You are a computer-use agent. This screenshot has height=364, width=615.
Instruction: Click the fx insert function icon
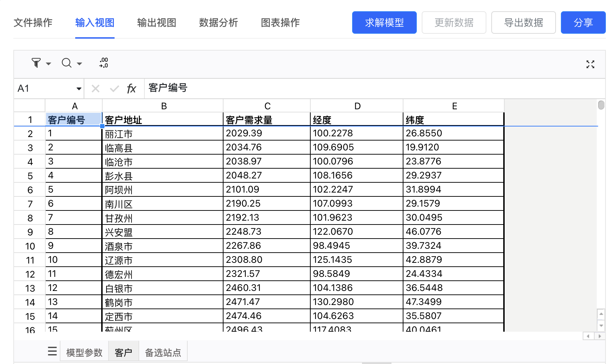tap(131, 89)
